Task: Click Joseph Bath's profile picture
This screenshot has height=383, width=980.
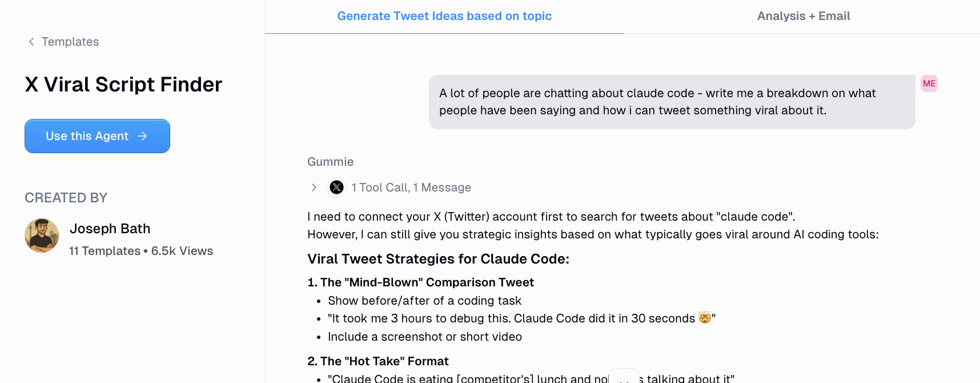Action: [41, 235]
